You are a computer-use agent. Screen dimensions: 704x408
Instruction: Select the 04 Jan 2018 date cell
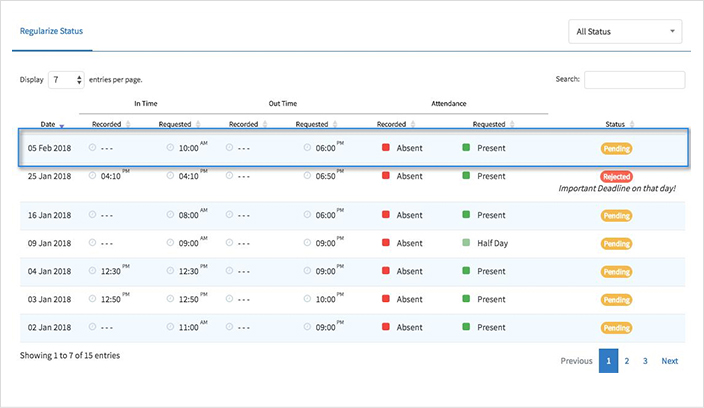49,272
